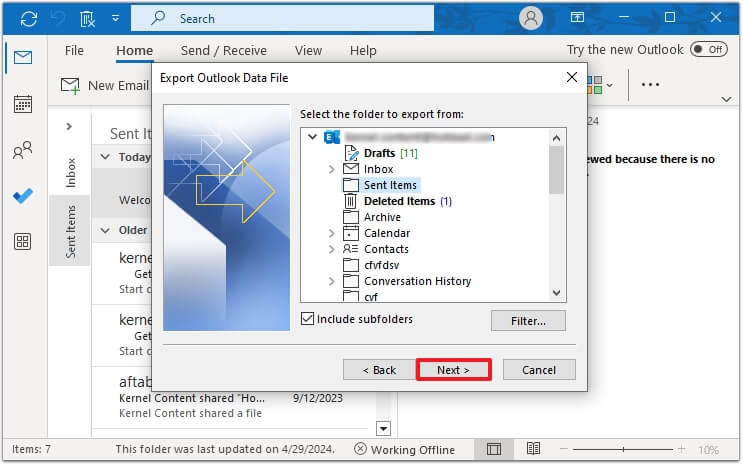This screenshot has height=465, width=743.
Task: Select the cfvfdsv folder
Action: (381, 265)
